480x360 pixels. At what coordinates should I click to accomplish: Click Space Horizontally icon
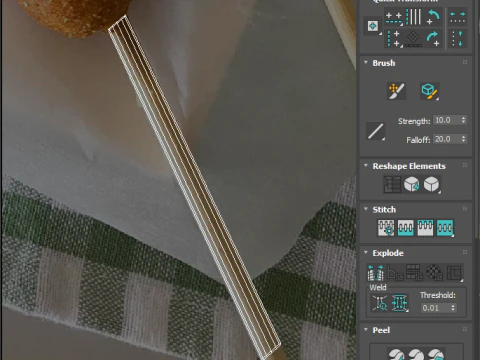(457, 17)
